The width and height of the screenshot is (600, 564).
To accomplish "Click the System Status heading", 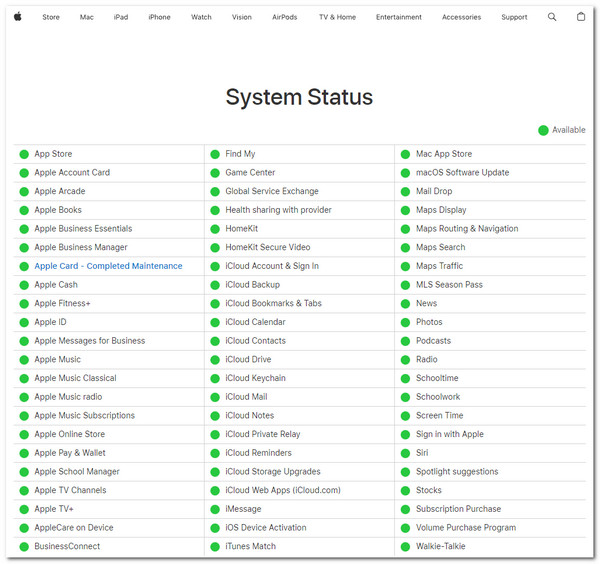I will [299, 97].
